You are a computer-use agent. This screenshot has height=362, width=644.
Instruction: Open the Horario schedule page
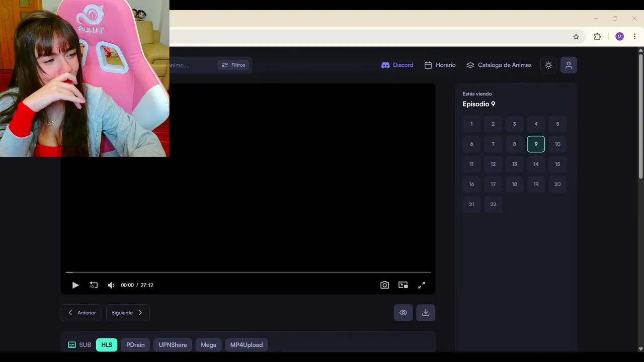[x=440, y=65]
